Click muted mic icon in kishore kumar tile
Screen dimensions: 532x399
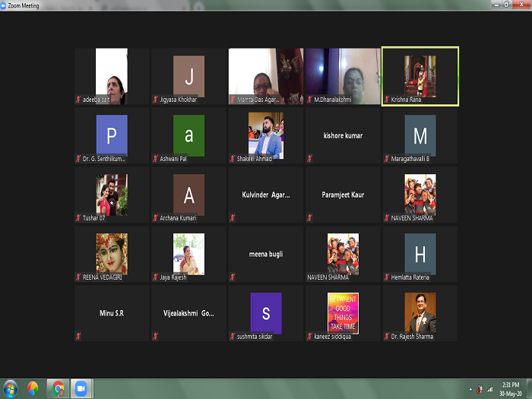[309, 158]
